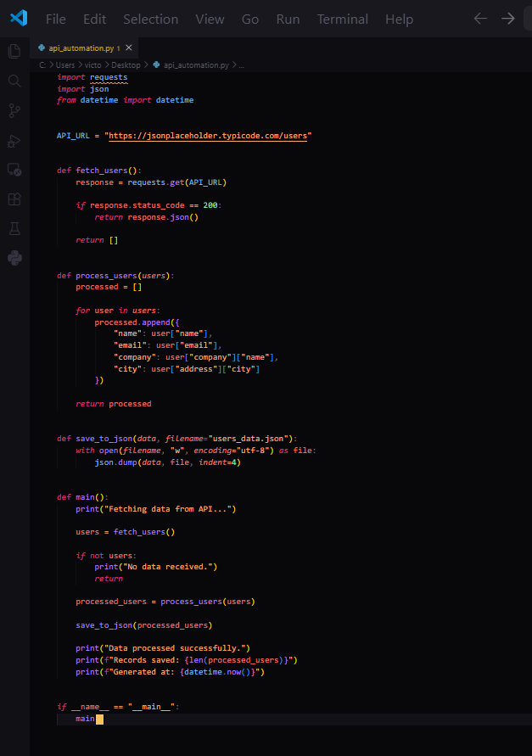Open the Selection menu

tap(150, 20)
